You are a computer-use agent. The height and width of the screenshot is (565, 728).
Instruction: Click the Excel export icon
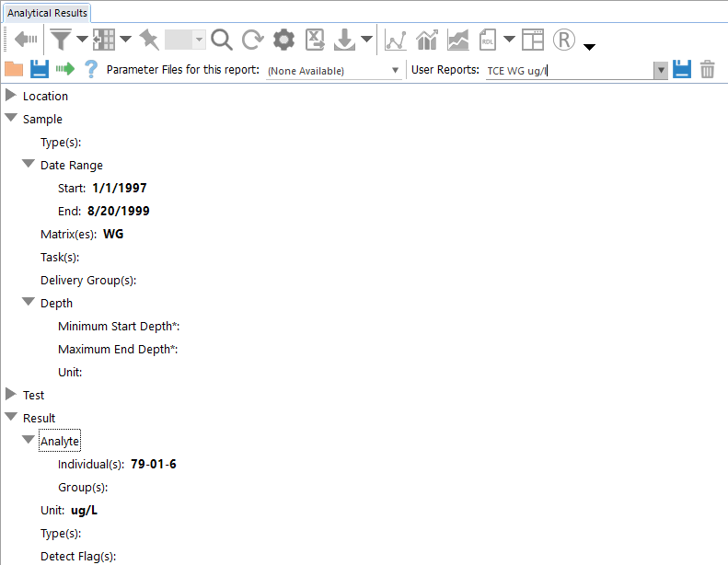coord(316,40)
